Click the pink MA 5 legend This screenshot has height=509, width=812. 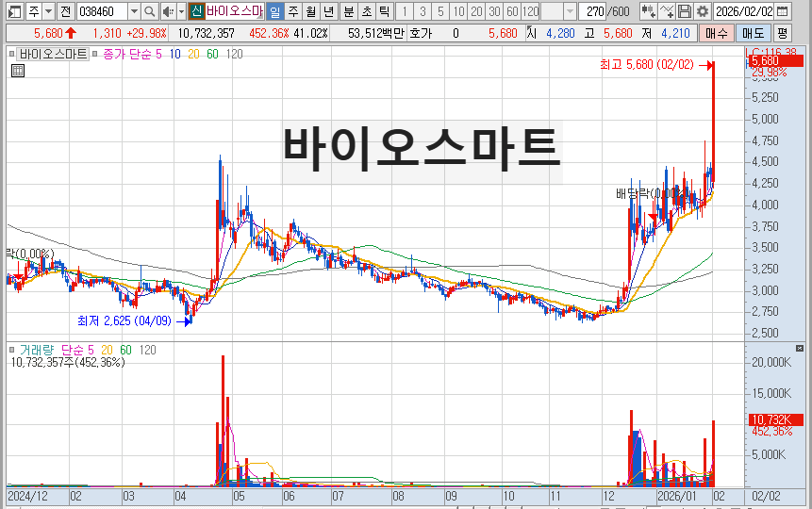pyautogui.click(x=158, y=54)
